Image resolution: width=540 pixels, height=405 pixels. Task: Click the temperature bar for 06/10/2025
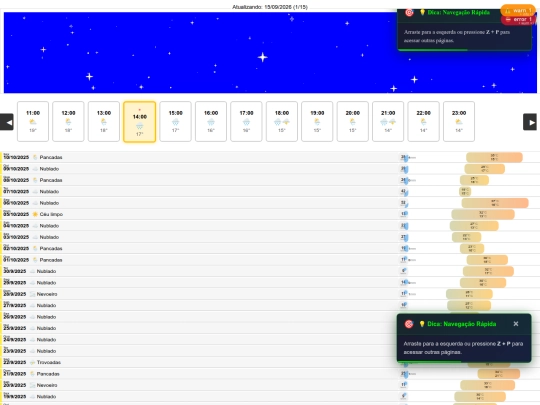coord(495,203)
